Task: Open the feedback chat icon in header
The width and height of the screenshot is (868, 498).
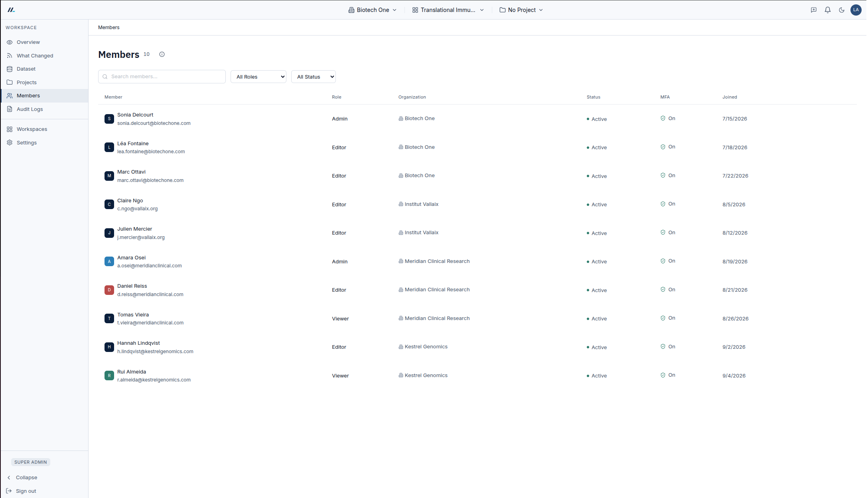Action: tap(814, 10)
